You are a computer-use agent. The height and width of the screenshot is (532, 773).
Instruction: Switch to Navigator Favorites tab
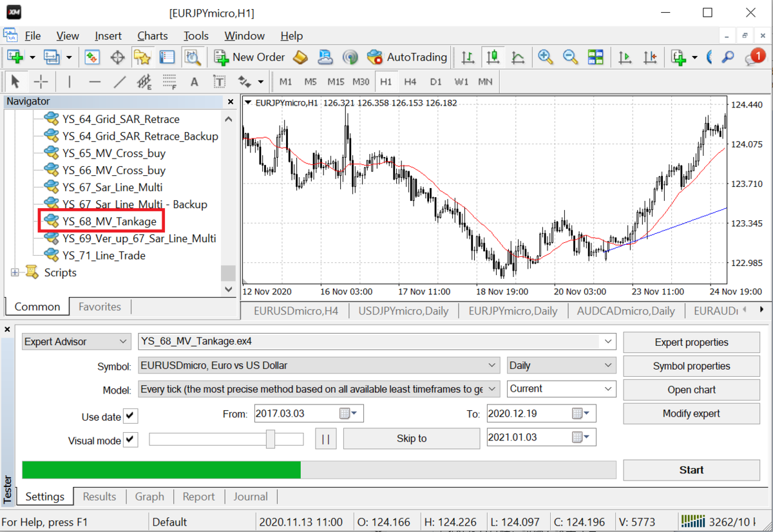point(100,307)
